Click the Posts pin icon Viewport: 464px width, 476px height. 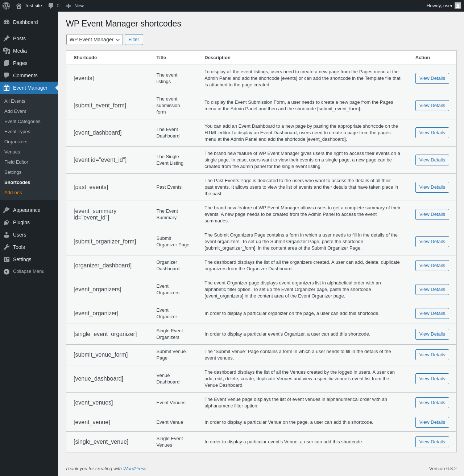click(x=7, y=38)
